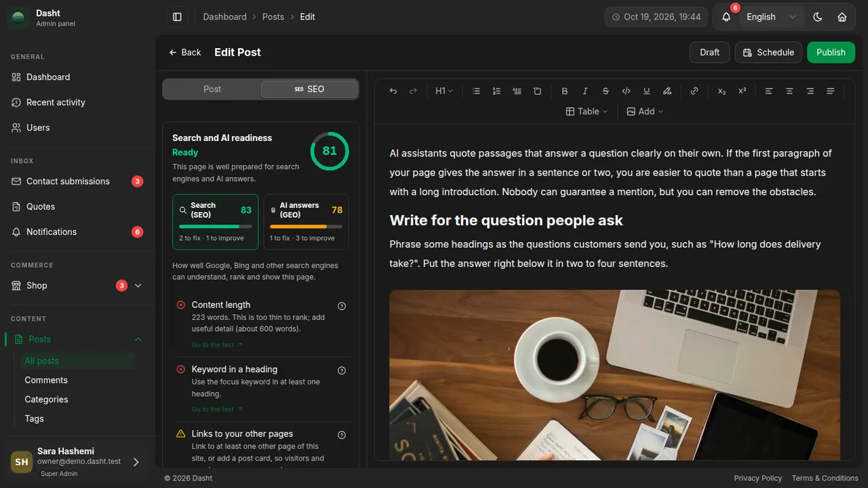
Task: Open the Table dropdown menu
Action: coord(587,111)
